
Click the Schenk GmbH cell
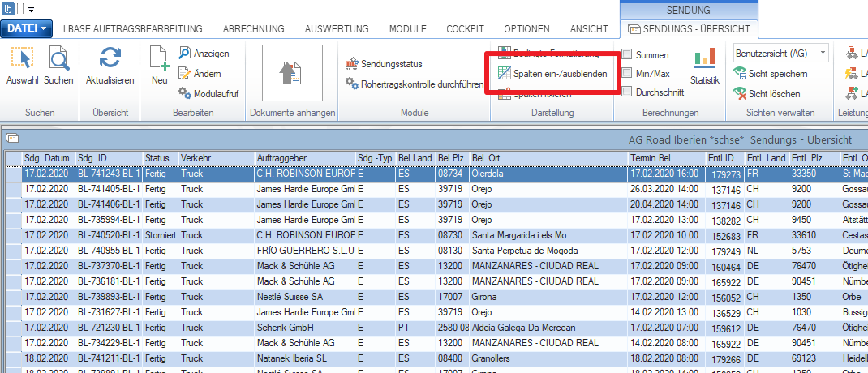pos(304,328)
